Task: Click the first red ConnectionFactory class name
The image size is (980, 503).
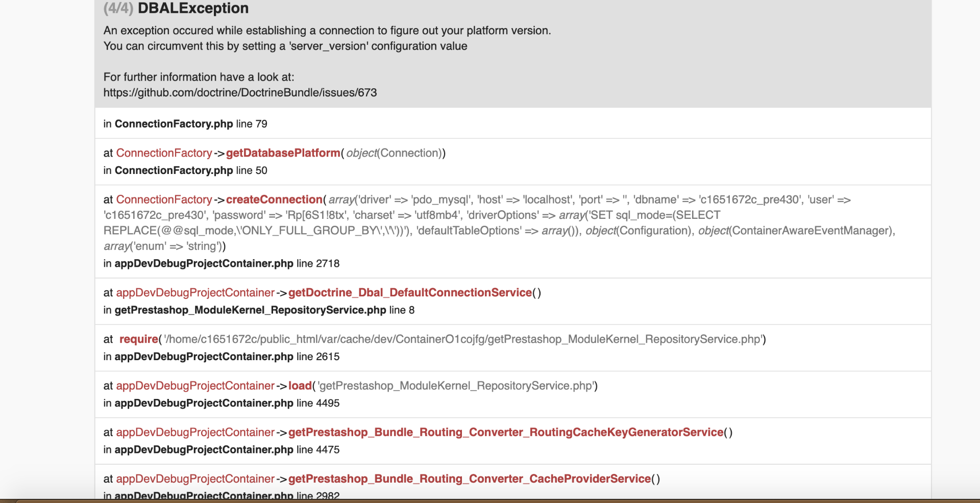Action: click(164, 153)
